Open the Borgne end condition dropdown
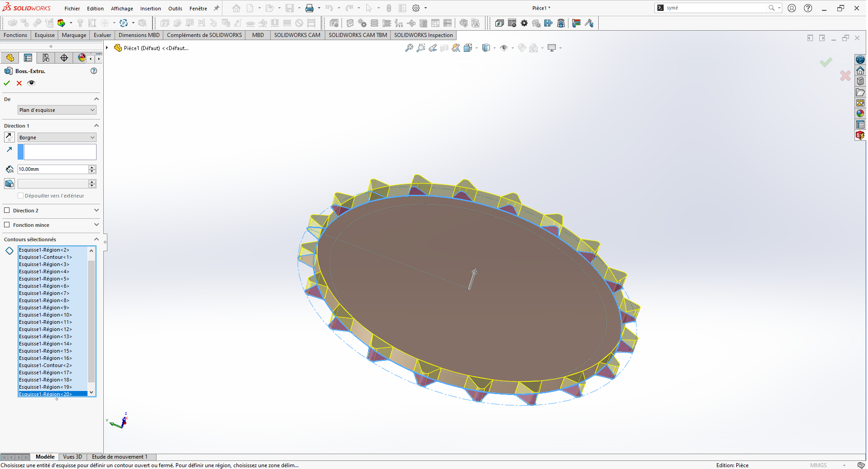Viewport: 868px width, 469px height. pos(56,137)
